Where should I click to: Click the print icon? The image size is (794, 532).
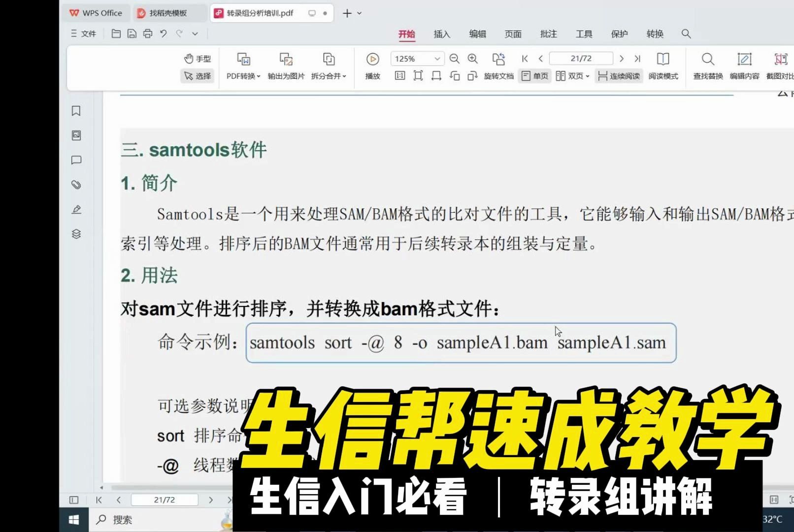(x=148, y=33)
